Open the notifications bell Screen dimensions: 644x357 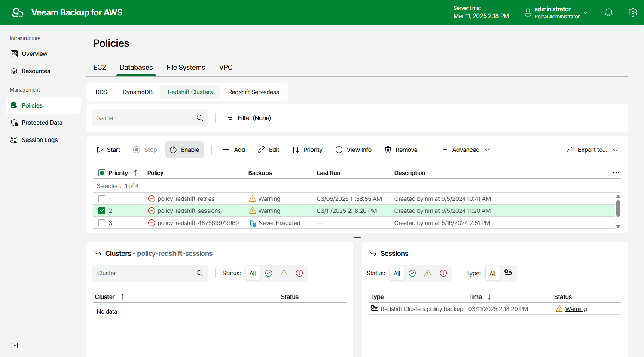pyautogui.click(x=609, y=12)
